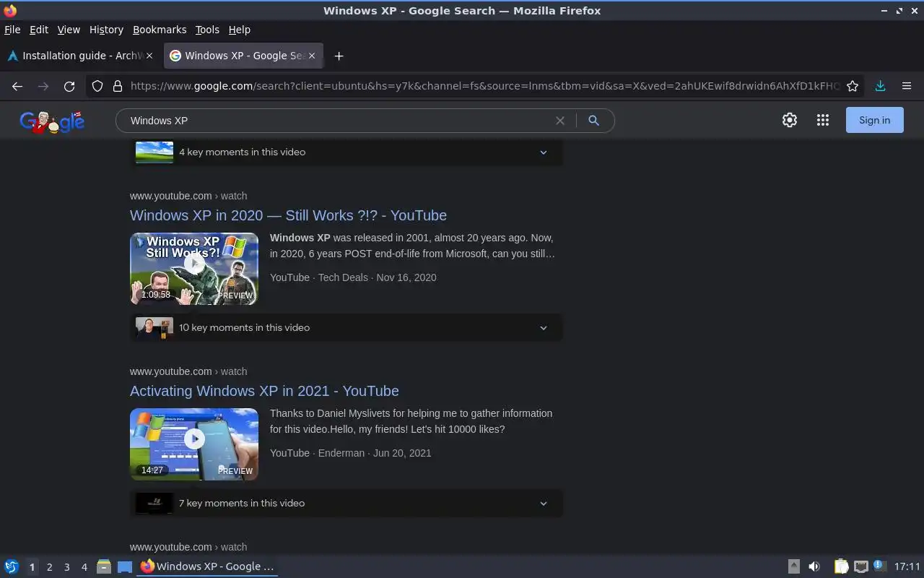Click the clock showing 17:11
The image size is (924, 578).
coord(907,566)
